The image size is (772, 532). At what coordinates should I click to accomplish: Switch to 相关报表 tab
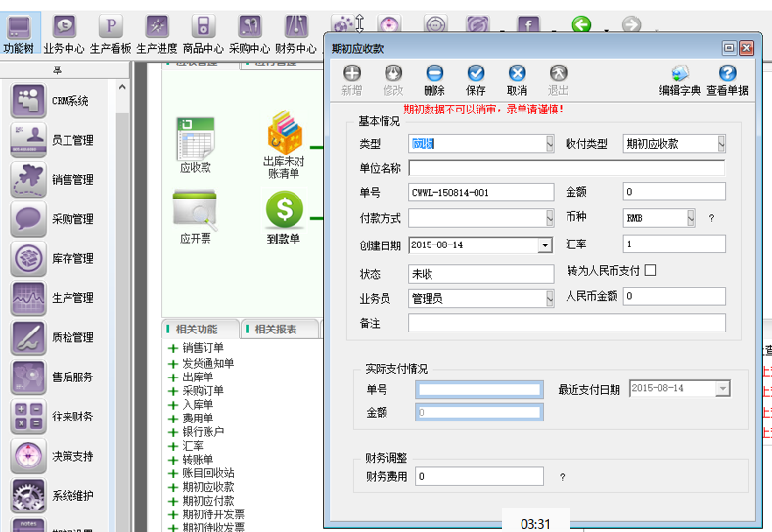276,330
